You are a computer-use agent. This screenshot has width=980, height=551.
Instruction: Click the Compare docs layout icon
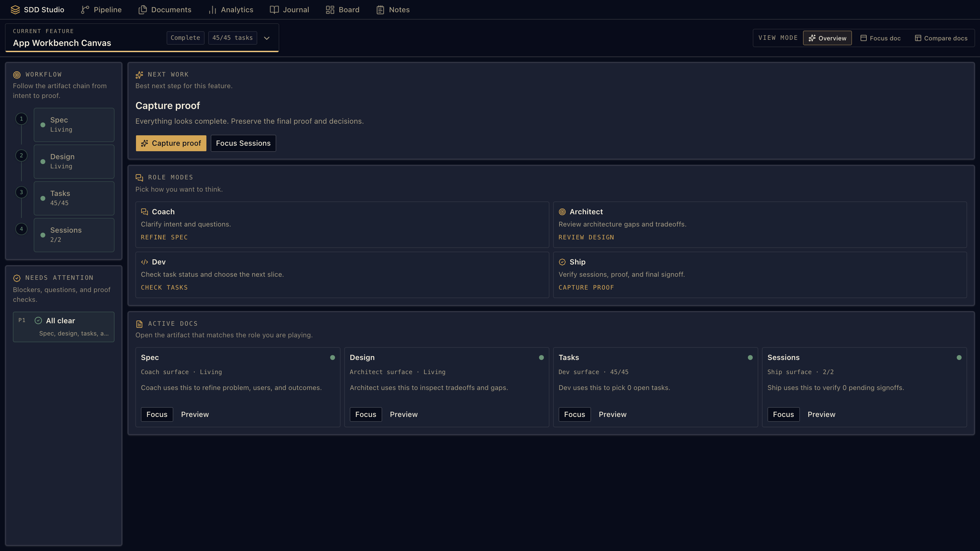pyautogui.click(x=918, y=38)
